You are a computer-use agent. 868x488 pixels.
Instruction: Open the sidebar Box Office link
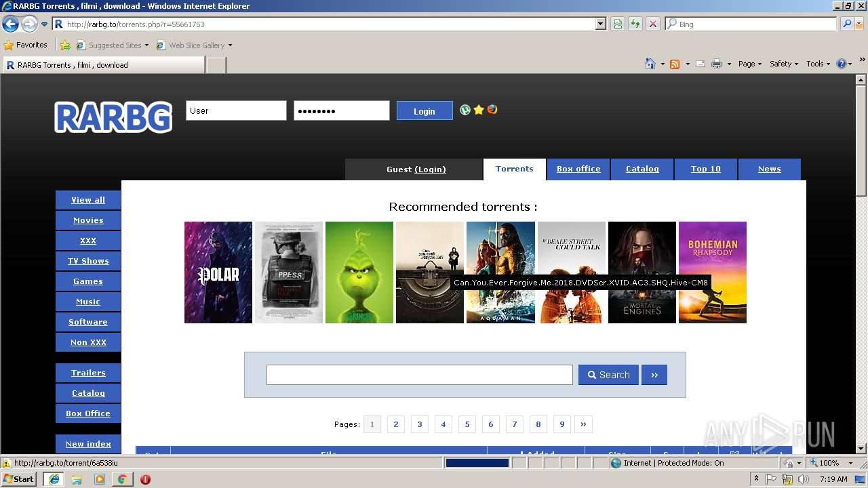click(88, 413)
